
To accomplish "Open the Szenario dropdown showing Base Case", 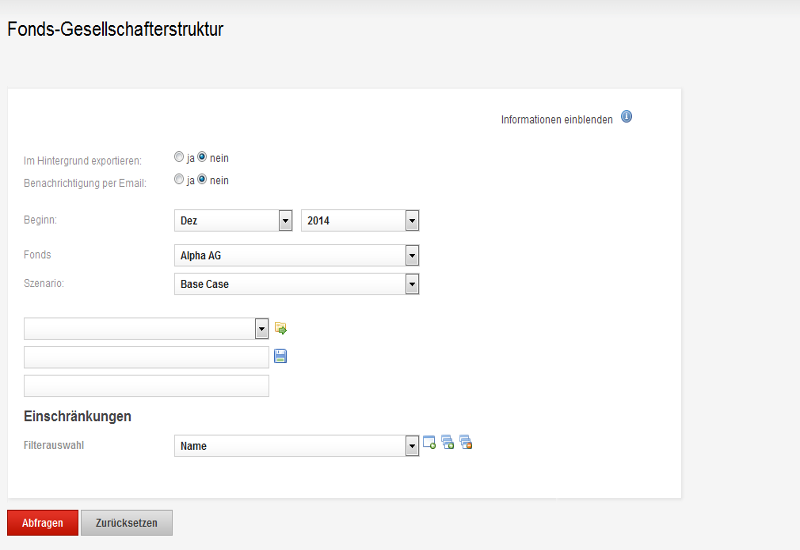I will [296, 284].
